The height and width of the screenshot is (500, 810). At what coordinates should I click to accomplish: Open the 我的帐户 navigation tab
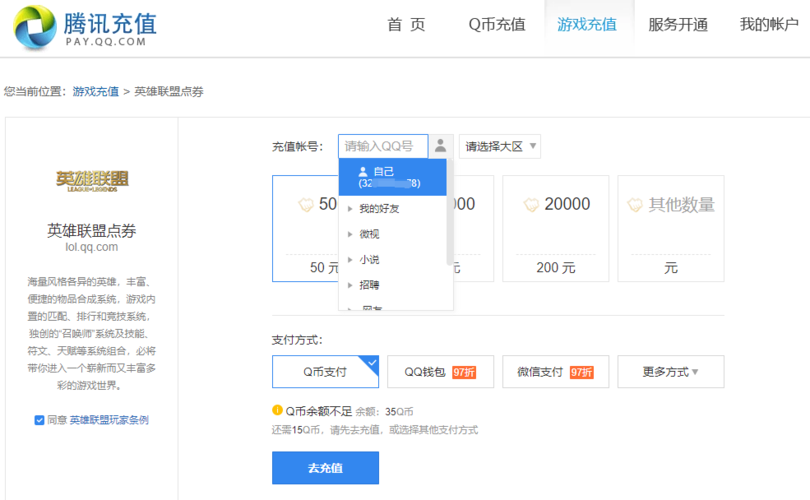tap(769, 24)
